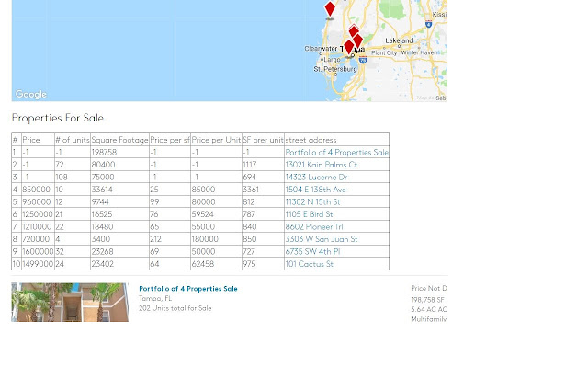Open the 11302 N 15th St listing

pyautogui.click(x=312, y=201)
